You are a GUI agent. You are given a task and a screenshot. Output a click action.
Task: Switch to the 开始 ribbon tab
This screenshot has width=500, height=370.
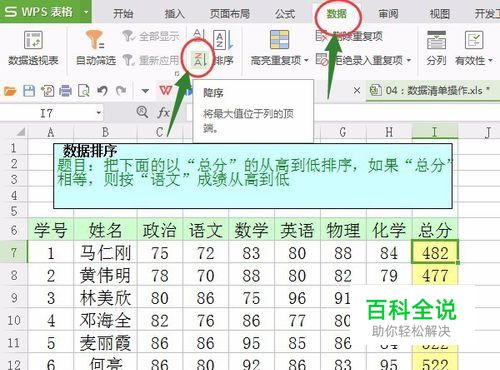point(123,14)
